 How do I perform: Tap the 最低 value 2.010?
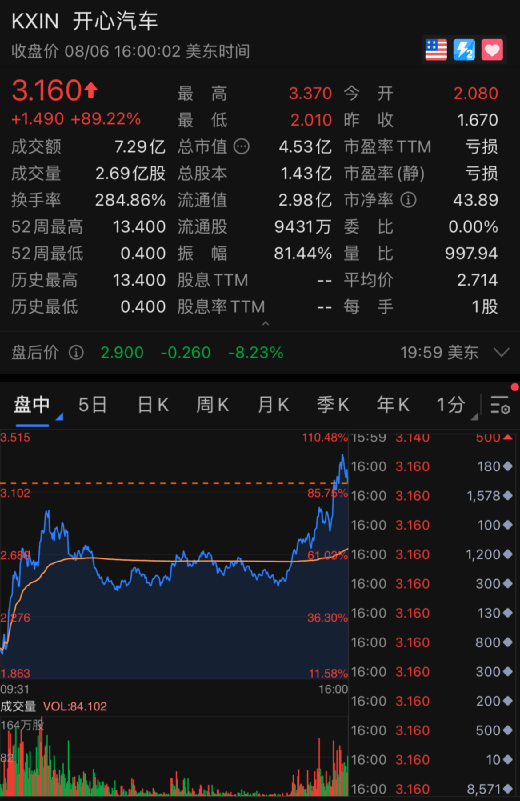tap(311, 120)
